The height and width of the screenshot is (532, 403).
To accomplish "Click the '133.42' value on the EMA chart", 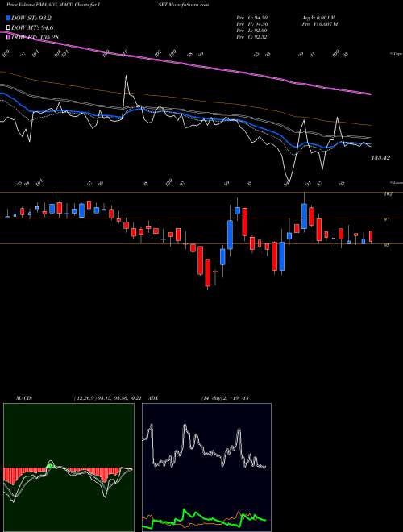I will click(380, 158).
